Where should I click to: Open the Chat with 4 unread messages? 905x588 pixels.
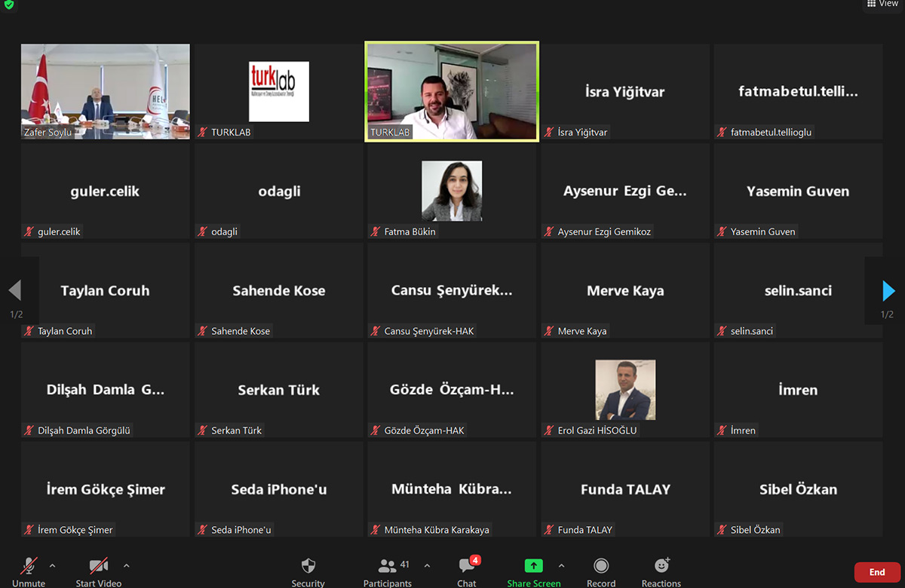coord(467,567)
